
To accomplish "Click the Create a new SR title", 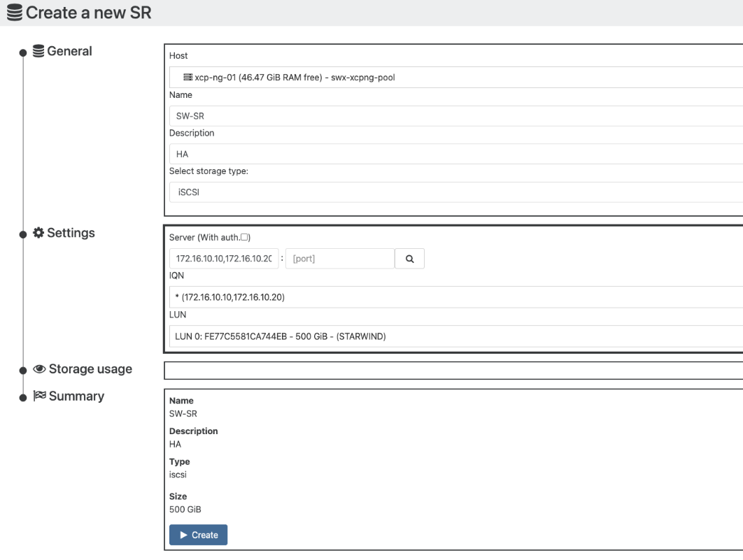I will click(89, 13).
